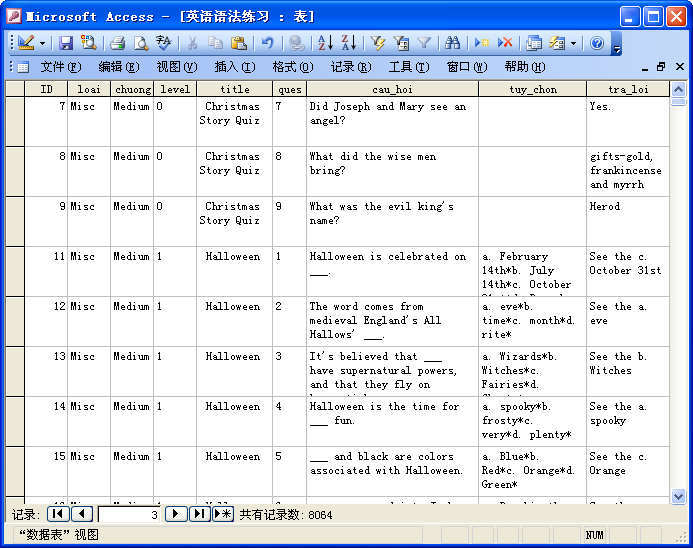This screenshot has width=693, height=548.
Task: Click the Copy icon
Action: (x=215, y=42)
